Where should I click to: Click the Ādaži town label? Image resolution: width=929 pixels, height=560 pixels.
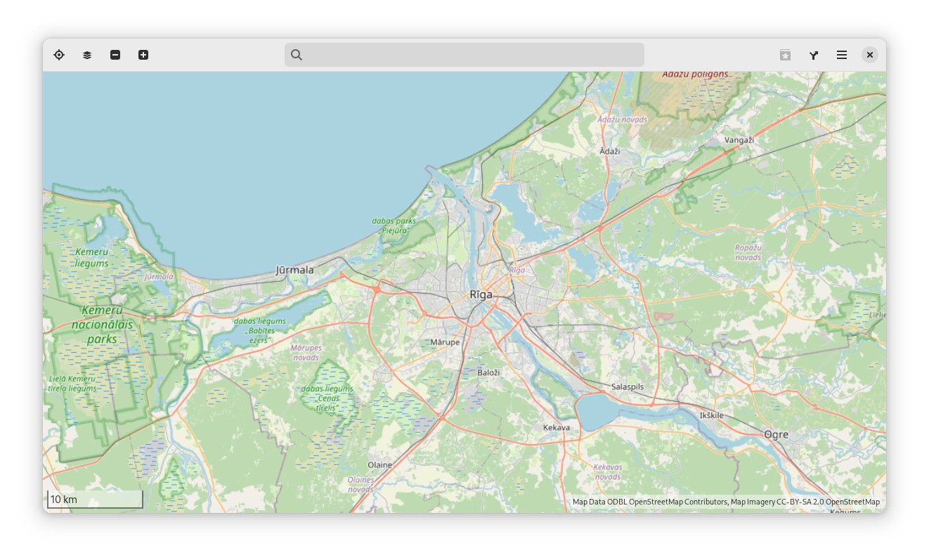[610, 151]
